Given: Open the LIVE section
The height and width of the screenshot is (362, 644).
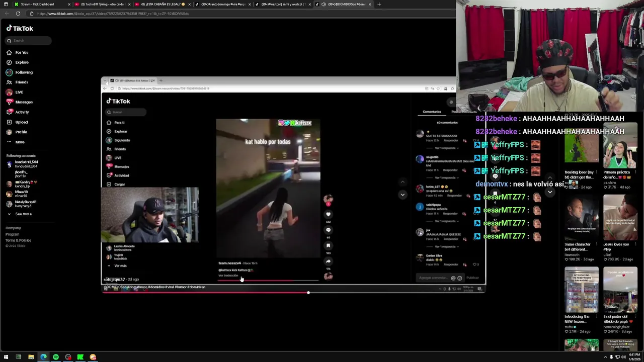Looking at the screenshot, I should pos(14,92).
